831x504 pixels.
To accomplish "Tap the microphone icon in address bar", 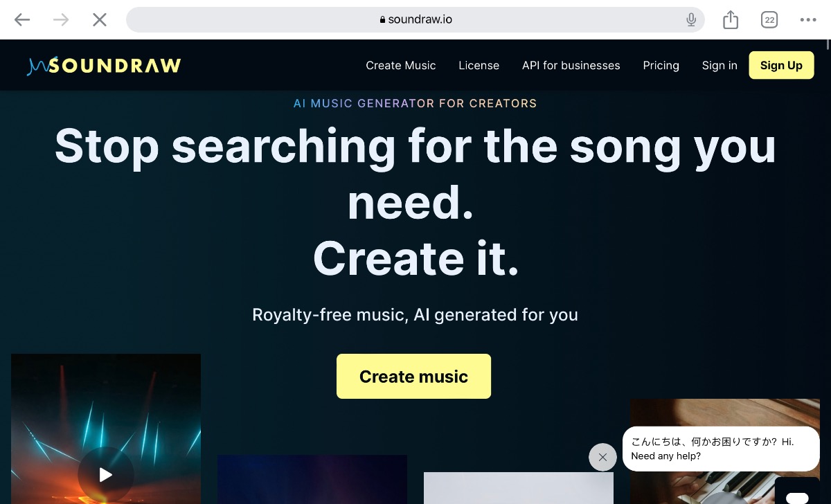I will pos(691,19).
